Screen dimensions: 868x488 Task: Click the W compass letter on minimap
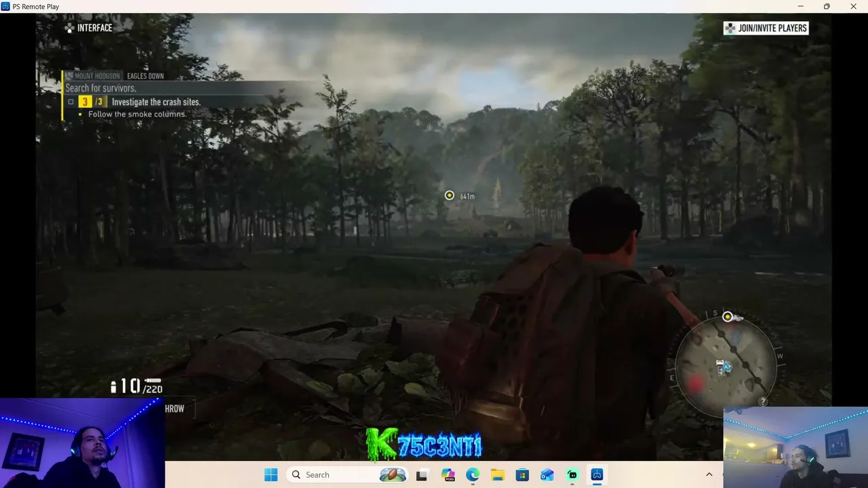click(x=780, y=356)
